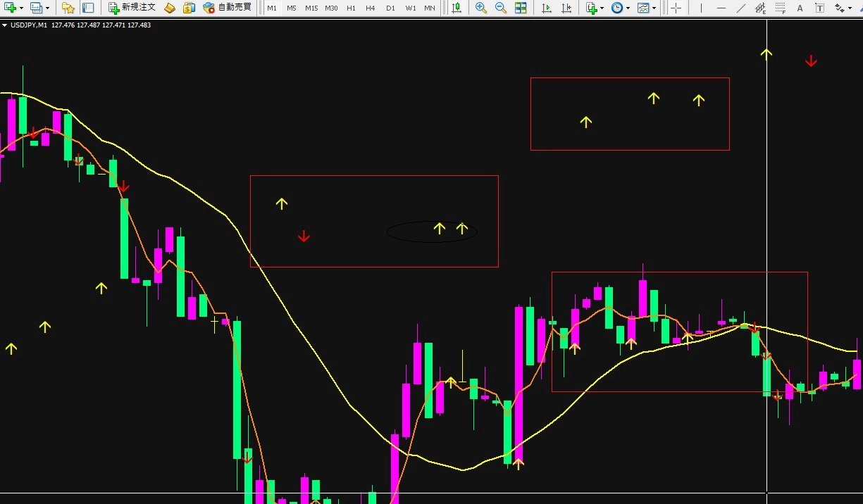
Task: Zoom out of the chart
Action: (x=501, y=8)
